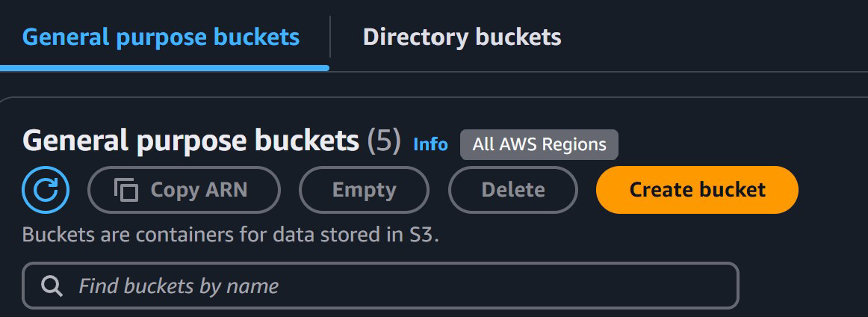Click the magnifying glass search icon
Viewport: 868px width, 317px height.
tap(52, 286)
